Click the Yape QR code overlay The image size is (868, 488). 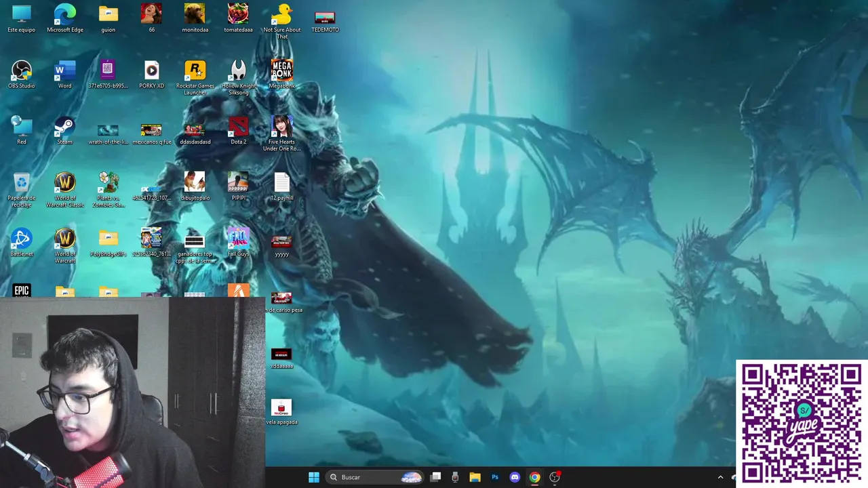pos(802,424)
